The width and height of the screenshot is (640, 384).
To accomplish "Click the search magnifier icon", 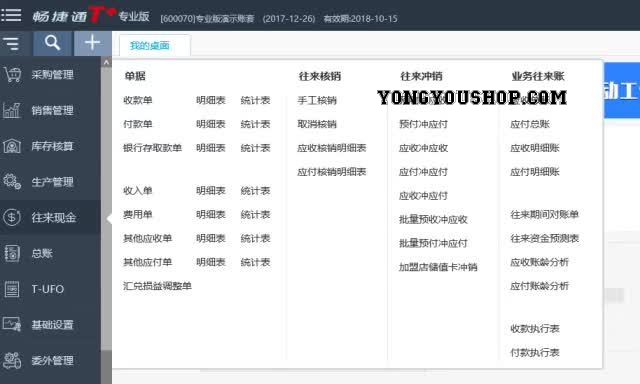I will pyautogui.click(x=52, y=43).
